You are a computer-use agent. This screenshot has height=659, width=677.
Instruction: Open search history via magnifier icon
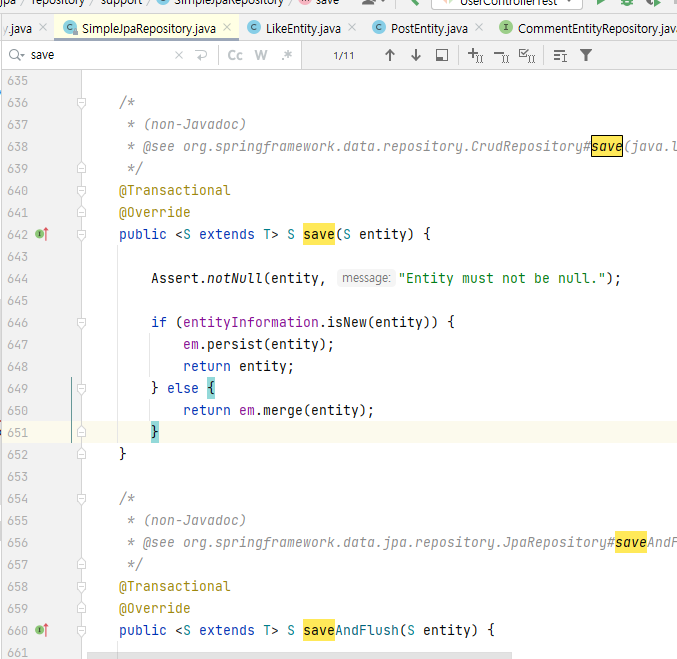(x=16, y=55)
